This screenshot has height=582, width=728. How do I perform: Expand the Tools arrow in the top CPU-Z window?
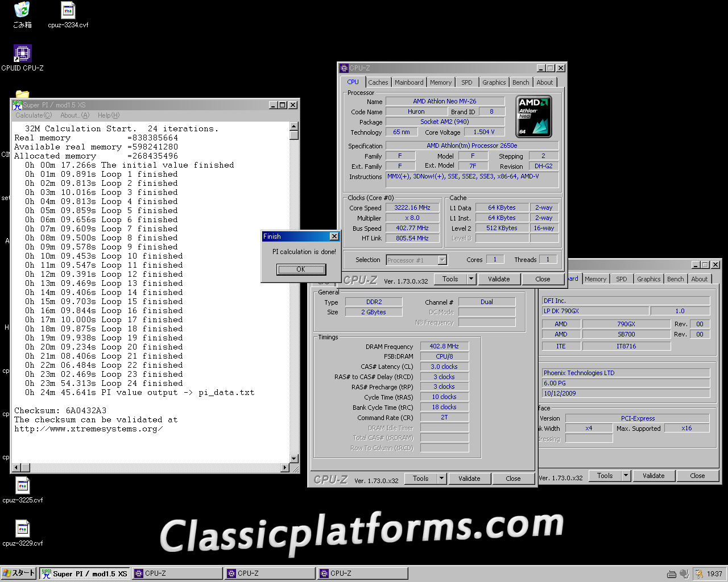coord(471,279)
